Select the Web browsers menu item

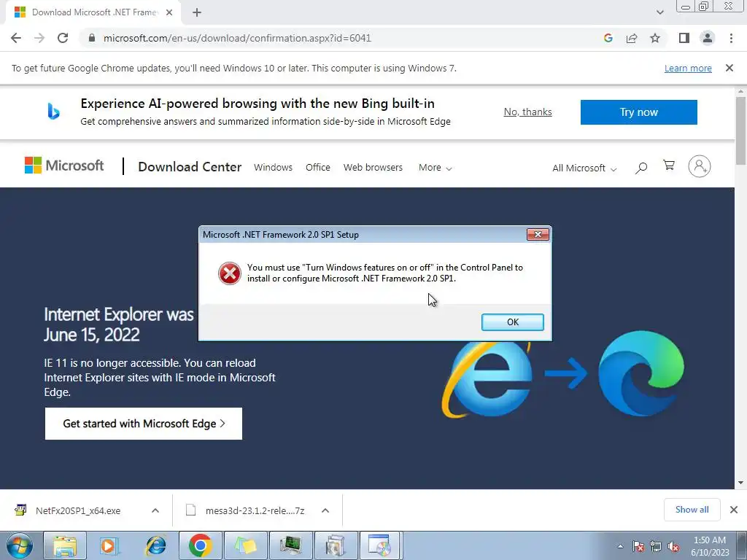coord(373,168)
